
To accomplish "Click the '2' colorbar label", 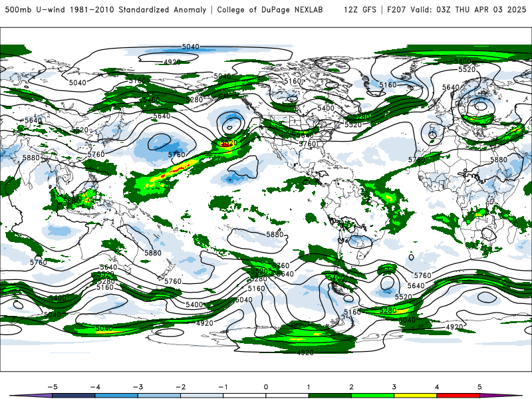I will (352, 387).
